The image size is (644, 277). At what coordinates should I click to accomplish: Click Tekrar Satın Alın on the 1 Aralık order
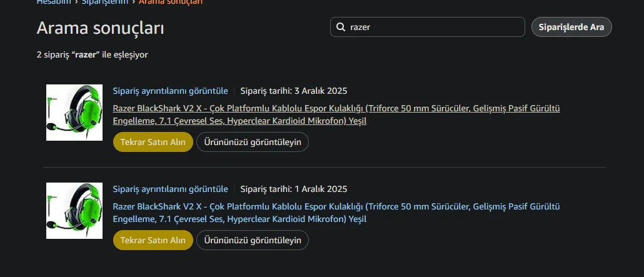(153, 240)
